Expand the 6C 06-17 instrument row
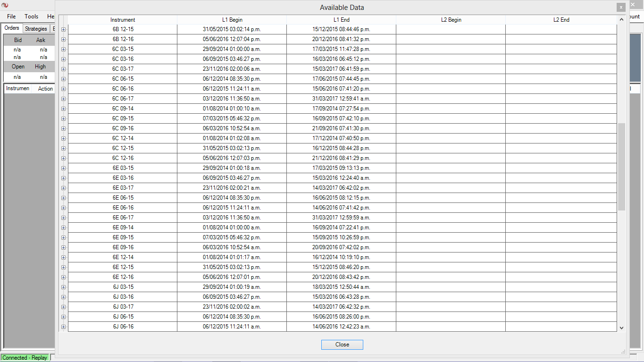Image resolution: width=644 pixels, height=362 pixels. point(63,99)
